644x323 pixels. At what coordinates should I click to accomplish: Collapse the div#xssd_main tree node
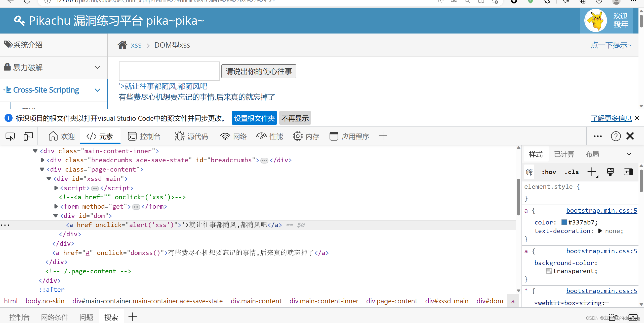(x=49, y=179)
